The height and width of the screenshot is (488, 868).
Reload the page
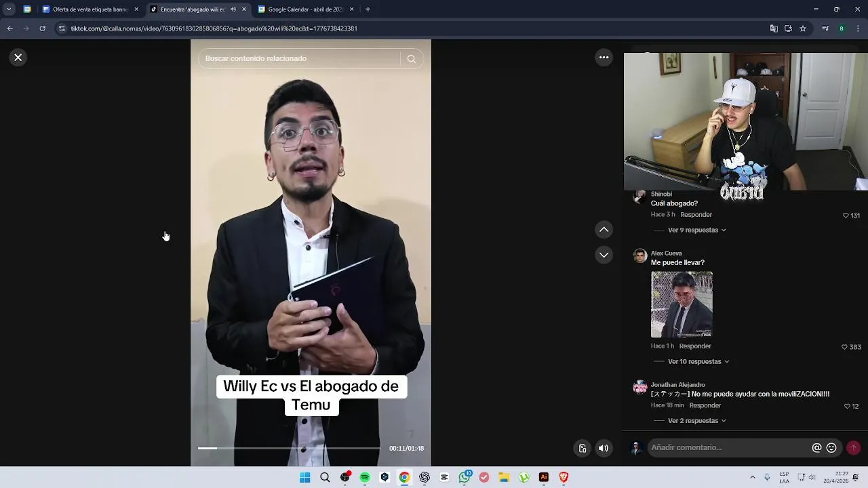pyautogui.click(x=42, y=28)
